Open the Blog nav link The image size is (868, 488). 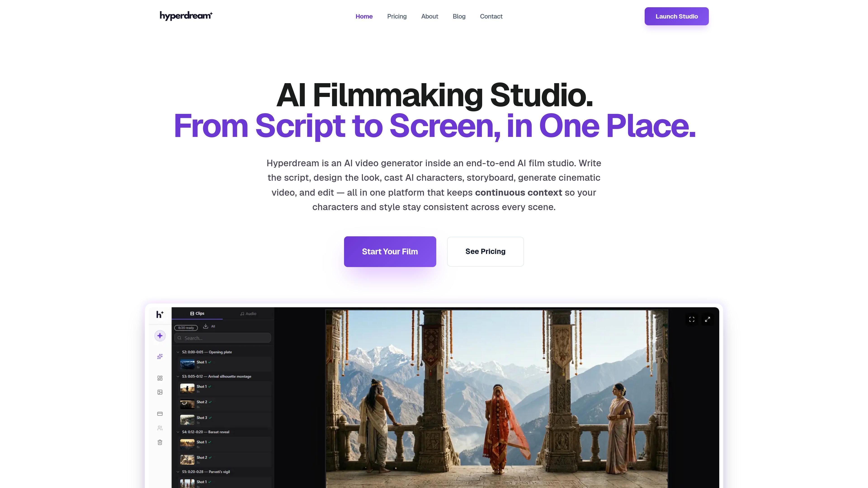tap(459, 16)
